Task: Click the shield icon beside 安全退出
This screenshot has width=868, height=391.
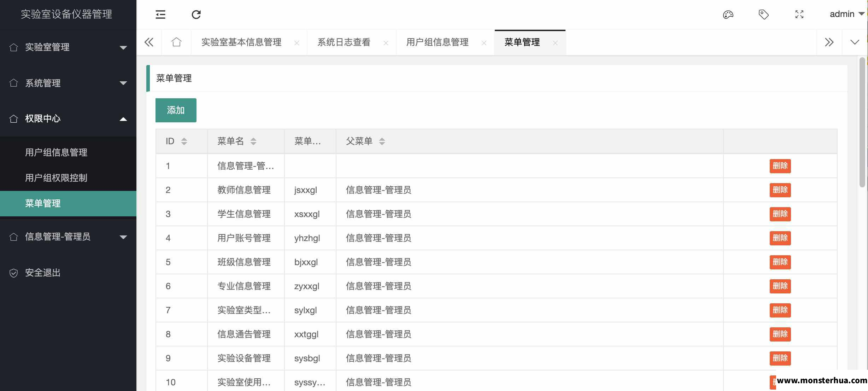Action: point(13,273)
